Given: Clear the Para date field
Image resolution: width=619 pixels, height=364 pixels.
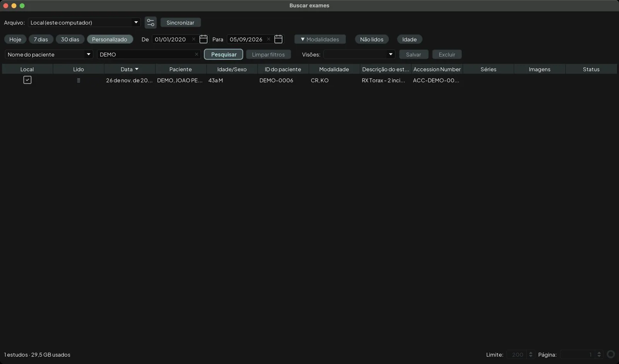Looking at the screenshot, I should click(268, 39).
